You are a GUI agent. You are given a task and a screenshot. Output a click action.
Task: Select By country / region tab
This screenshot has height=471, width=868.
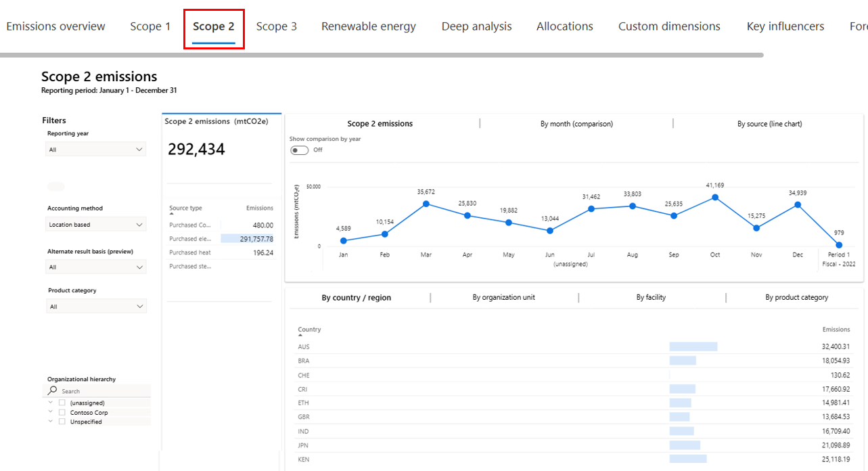(357, 298)
